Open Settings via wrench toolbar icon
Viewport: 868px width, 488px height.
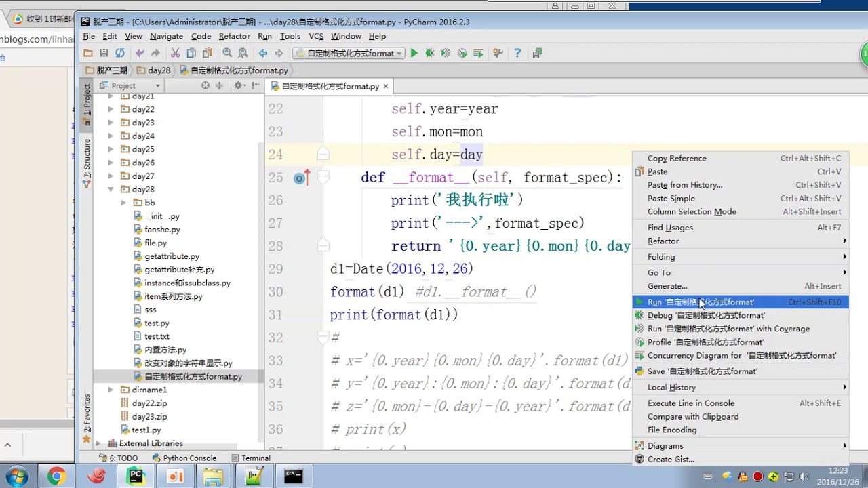498,53
